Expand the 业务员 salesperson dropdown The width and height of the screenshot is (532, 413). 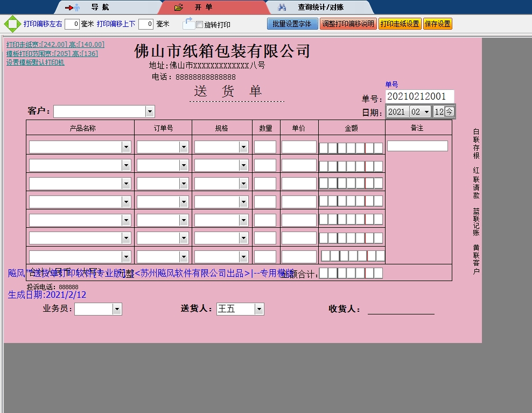pyautogui.click(x=117, y=309)
